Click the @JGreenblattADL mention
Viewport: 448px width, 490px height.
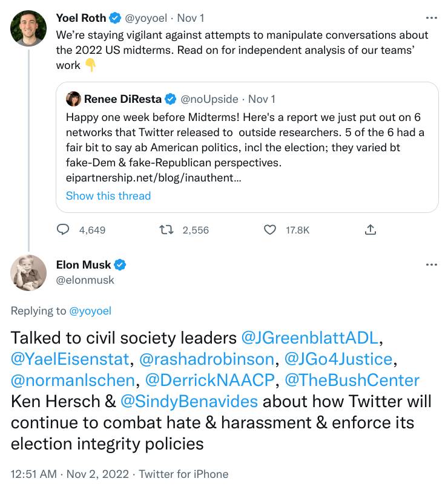[x=312, y=336]
